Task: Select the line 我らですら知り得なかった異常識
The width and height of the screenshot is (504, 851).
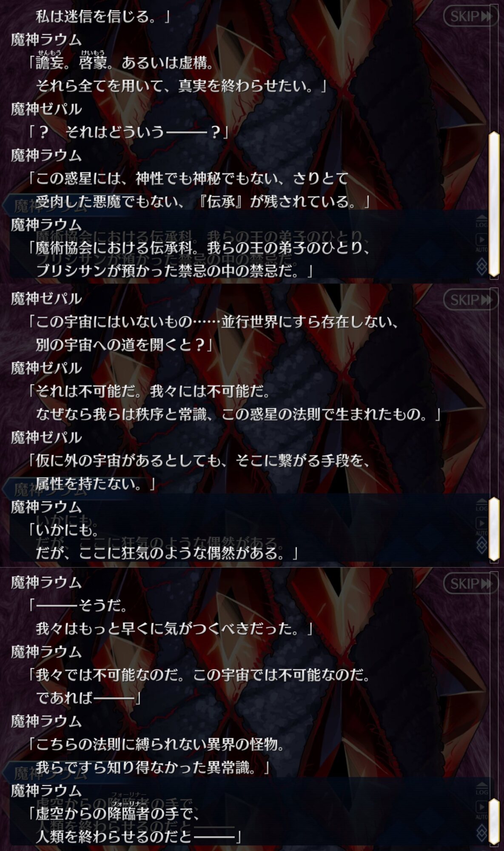Action: click(152, 767)
